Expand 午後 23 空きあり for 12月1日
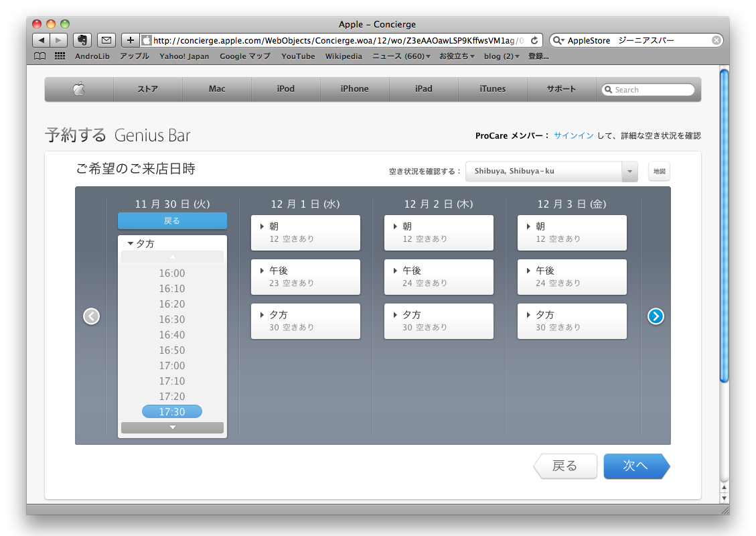Screen dimensions: 756x536 (305, 277)
